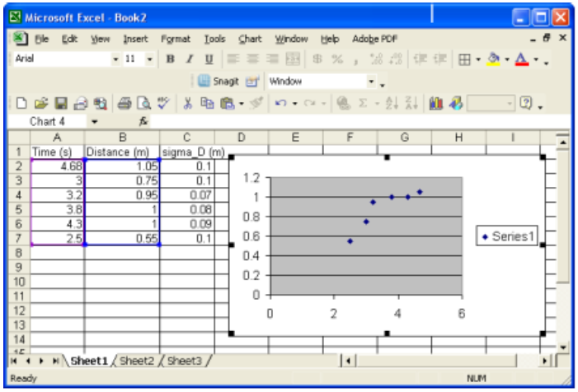This screenshot has width=578, height=392.
Task: Click the Open file folder icon
Action: pyautogui.click(x=41, y=103)
